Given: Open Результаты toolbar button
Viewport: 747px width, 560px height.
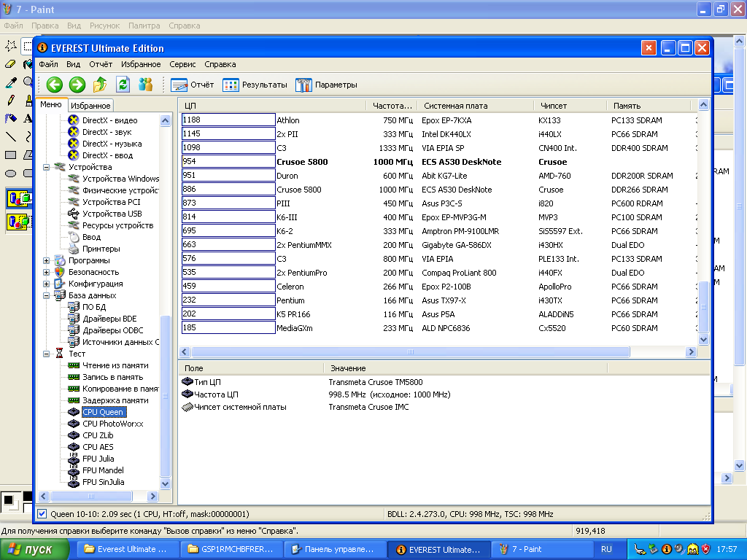Looking at the screenshot, I should coord(255,85).
